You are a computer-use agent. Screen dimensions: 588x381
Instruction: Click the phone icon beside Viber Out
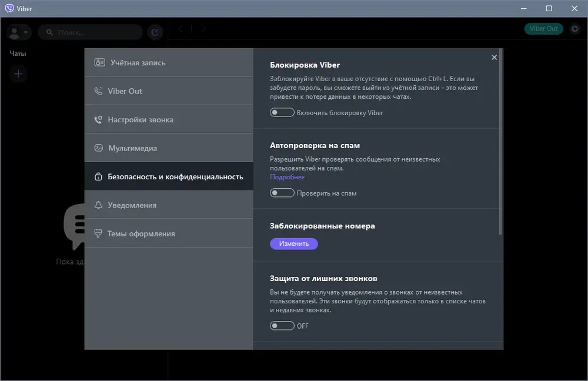pos(98,91)
